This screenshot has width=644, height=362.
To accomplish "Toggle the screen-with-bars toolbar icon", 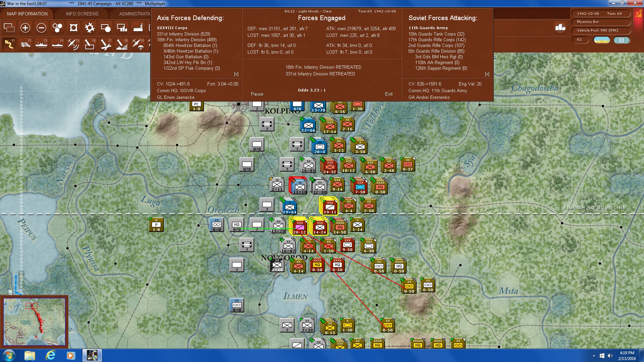I will 122,28.
